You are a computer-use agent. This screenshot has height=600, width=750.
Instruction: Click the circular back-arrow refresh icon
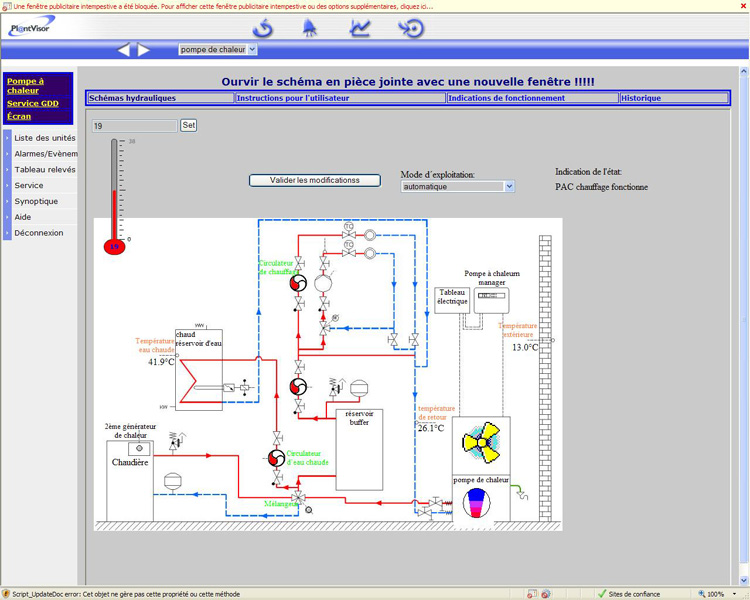click(263, 28)
